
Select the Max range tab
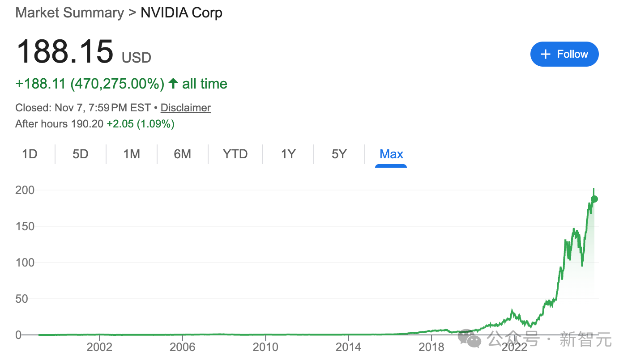(x=391, y=154)
